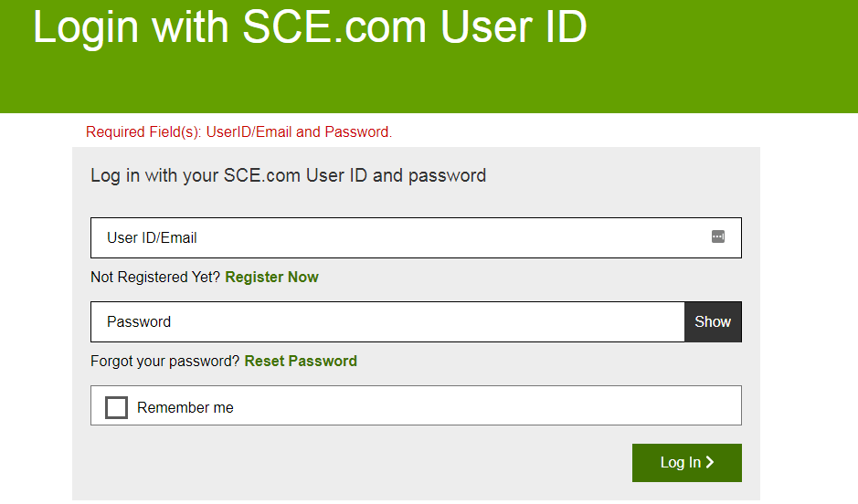Click the 'Log in with your SCE.com User ID' heading

288,175
